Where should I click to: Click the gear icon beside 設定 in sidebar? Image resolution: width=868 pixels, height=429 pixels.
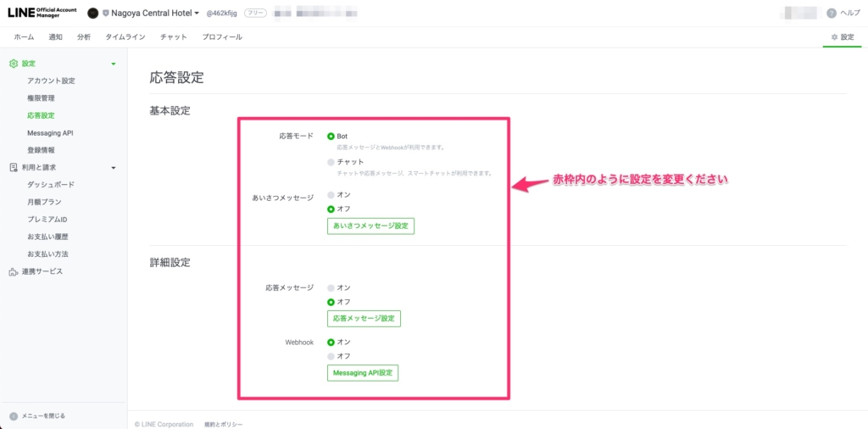pyautogui.click(x=13, y=64)
